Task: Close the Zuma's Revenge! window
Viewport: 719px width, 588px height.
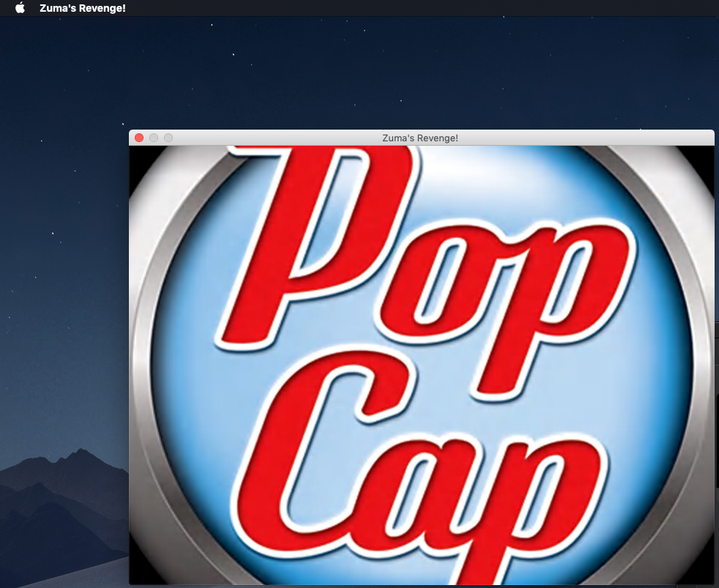Action: pyautogui.click(x=139, y=138)
